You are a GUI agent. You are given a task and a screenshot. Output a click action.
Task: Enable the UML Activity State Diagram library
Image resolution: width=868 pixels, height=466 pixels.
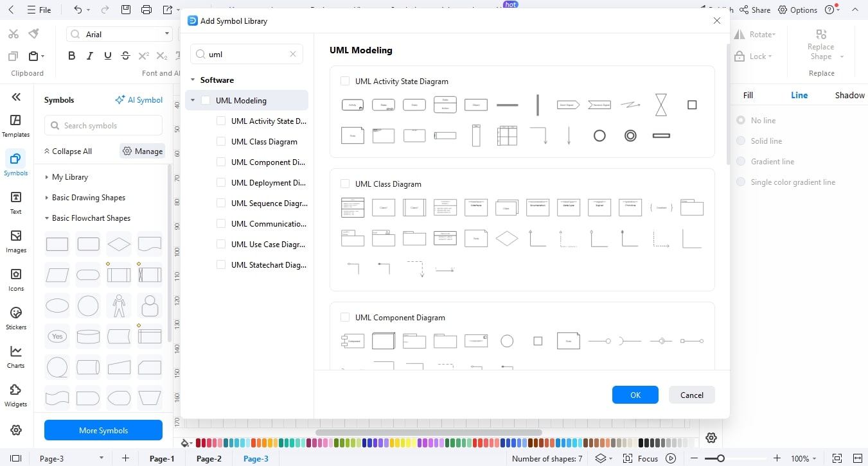pos(345,82)
